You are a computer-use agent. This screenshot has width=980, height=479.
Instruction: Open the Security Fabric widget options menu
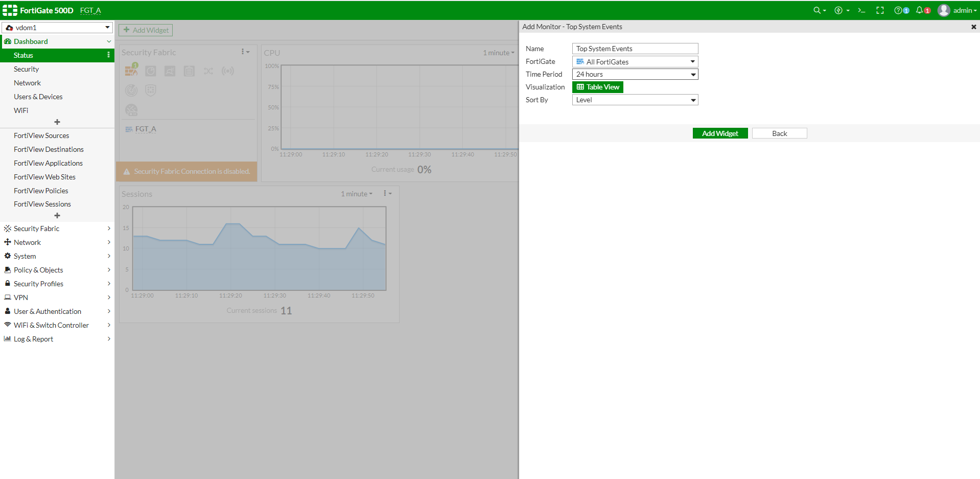(245, 52)
